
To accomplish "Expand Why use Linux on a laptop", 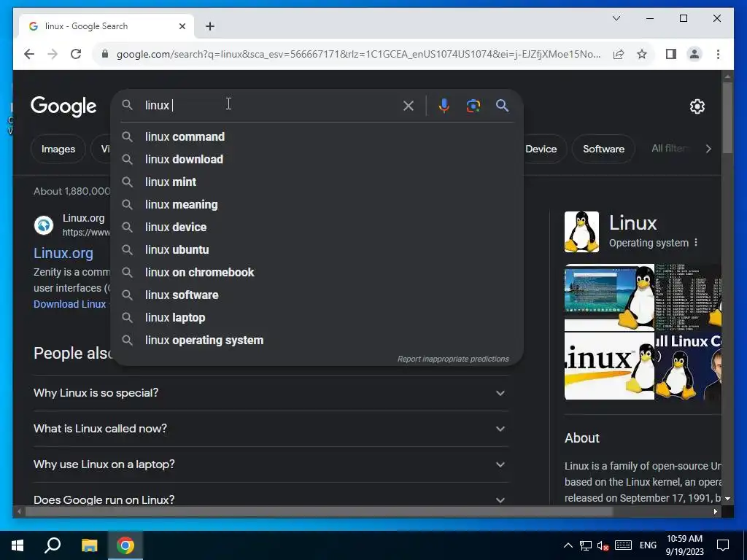I will (271, 464).
